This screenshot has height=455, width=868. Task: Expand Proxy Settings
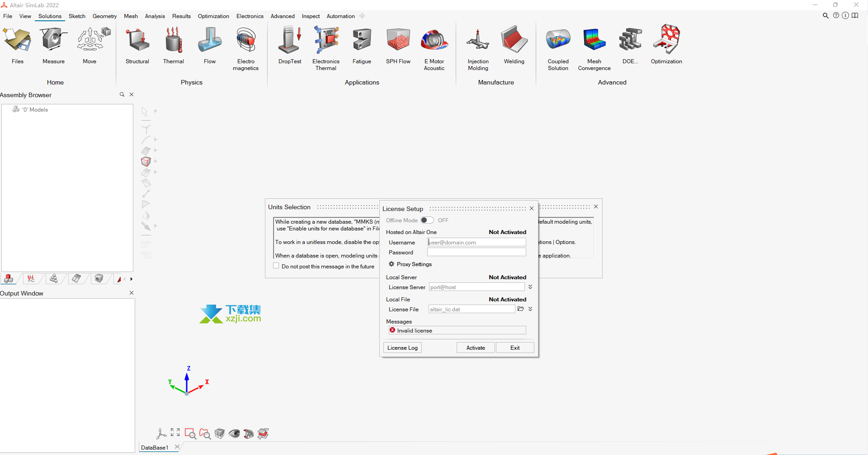point(410,264)
